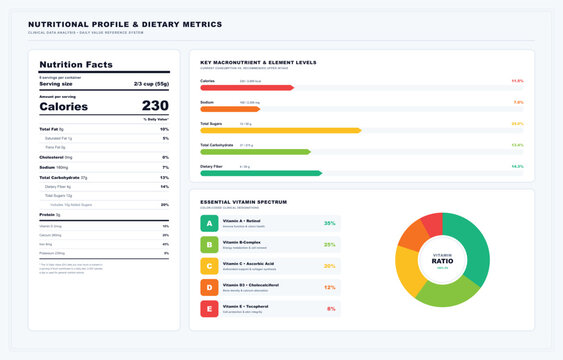Open the Vitamin B-Complex row title
This screenshot has width=563, height=360.
[x=242, y=243]
